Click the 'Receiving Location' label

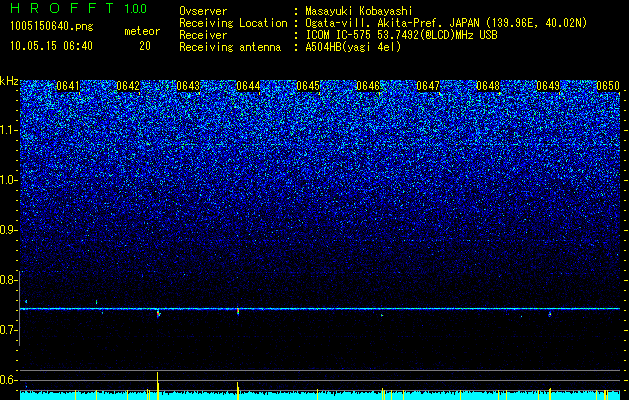coord(233,23)
